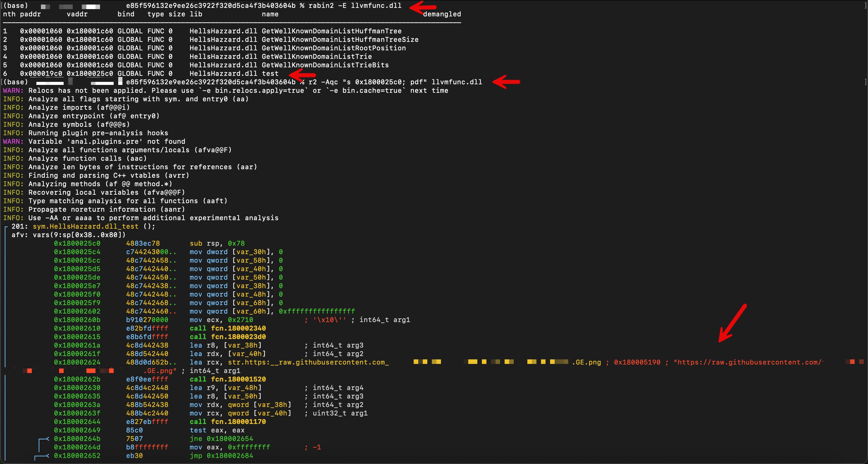Click 'Finding and parsing C++ vtables (avrr)' line
868x464 pixels.
click(x=109, y=175)
